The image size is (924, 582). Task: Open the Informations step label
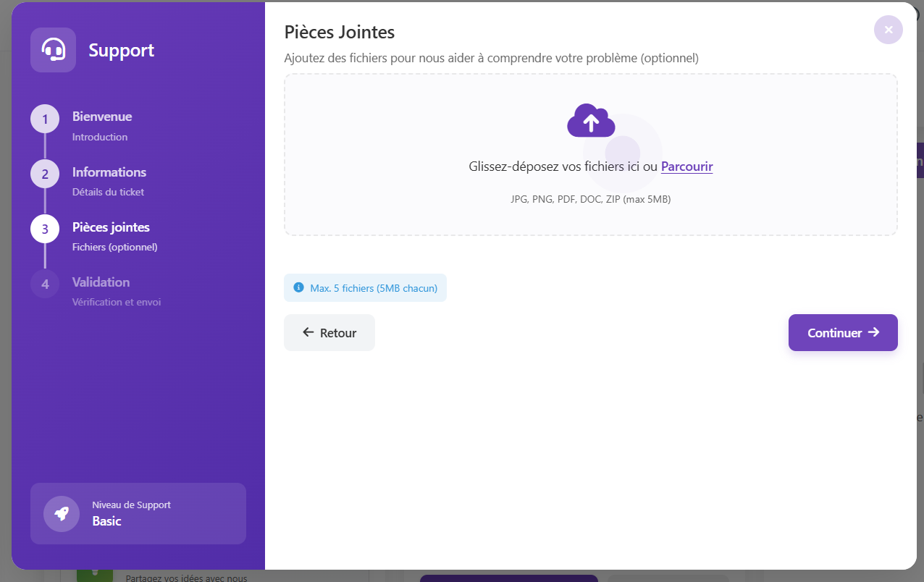(109, 172)
